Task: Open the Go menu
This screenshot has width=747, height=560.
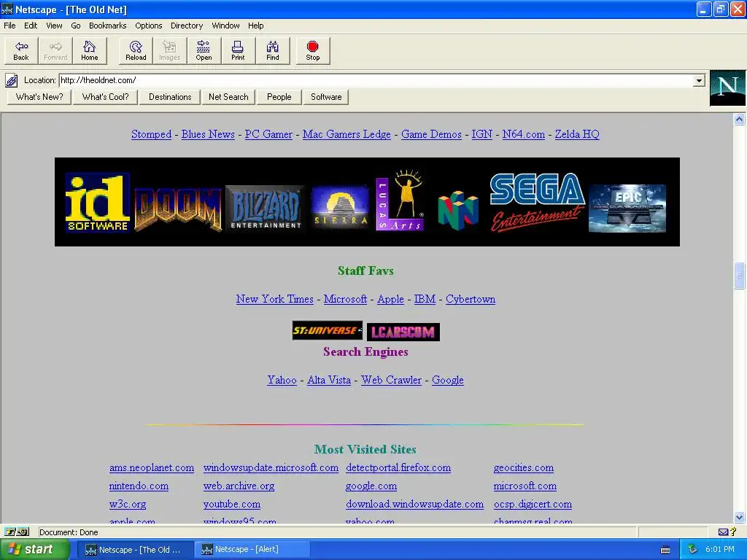Action: click(76, 26)
